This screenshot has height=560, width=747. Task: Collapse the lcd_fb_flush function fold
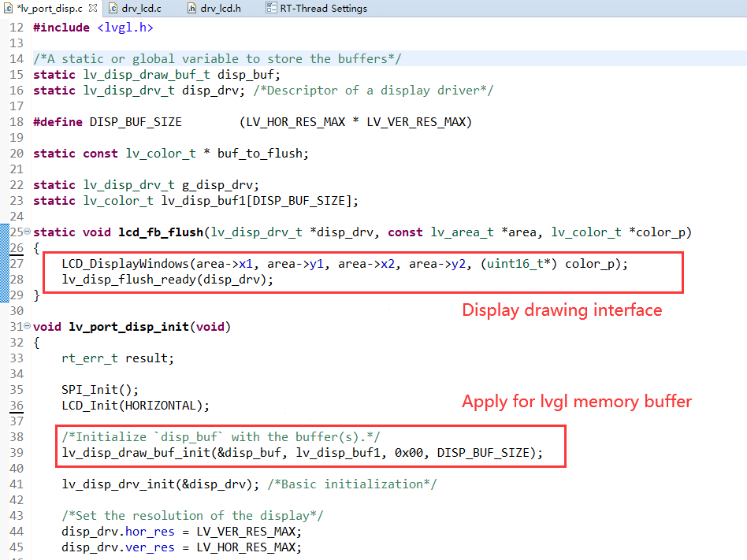[28, 232]
